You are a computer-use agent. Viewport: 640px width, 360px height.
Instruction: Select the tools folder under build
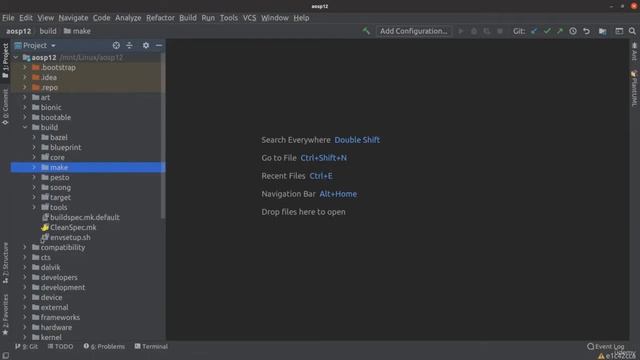point(58,207)
